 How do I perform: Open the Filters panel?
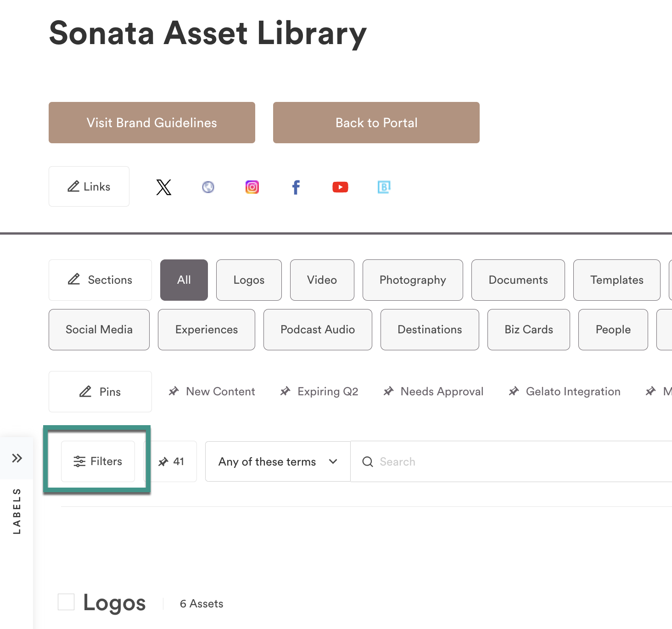coord(98,461)
